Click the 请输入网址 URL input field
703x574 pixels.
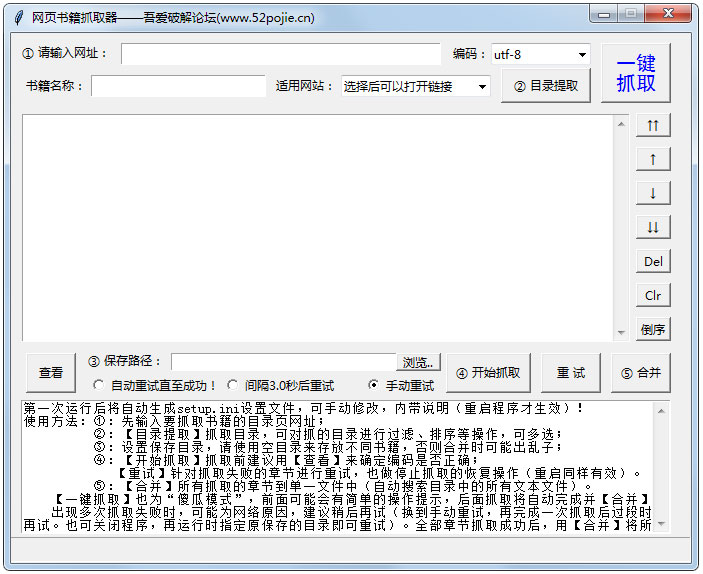[x=281, y=54]
